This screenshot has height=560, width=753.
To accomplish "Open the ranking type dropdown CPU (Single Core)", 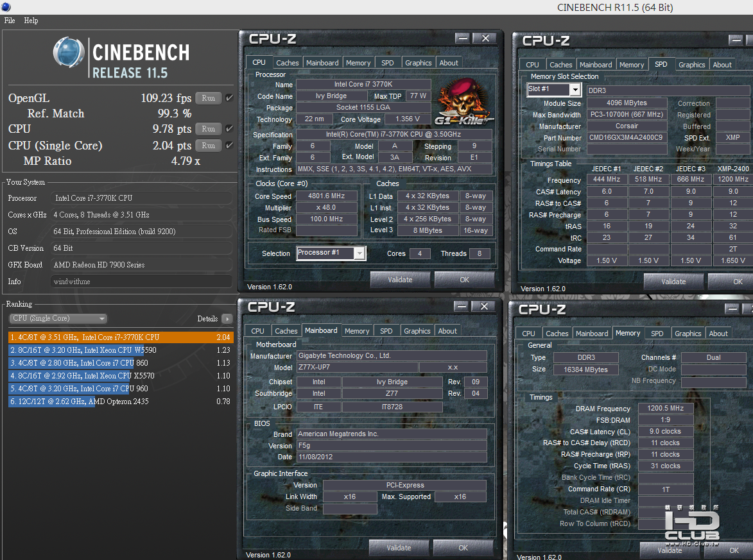I will [58, 318].
